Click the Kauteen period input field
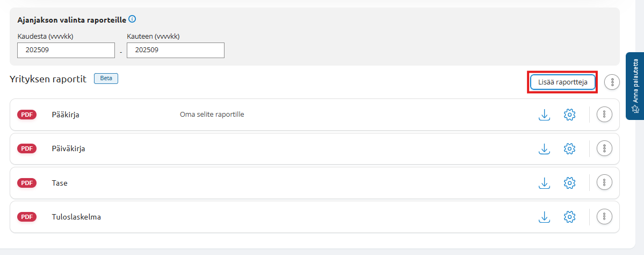The image size is (644, 255). 176,51
